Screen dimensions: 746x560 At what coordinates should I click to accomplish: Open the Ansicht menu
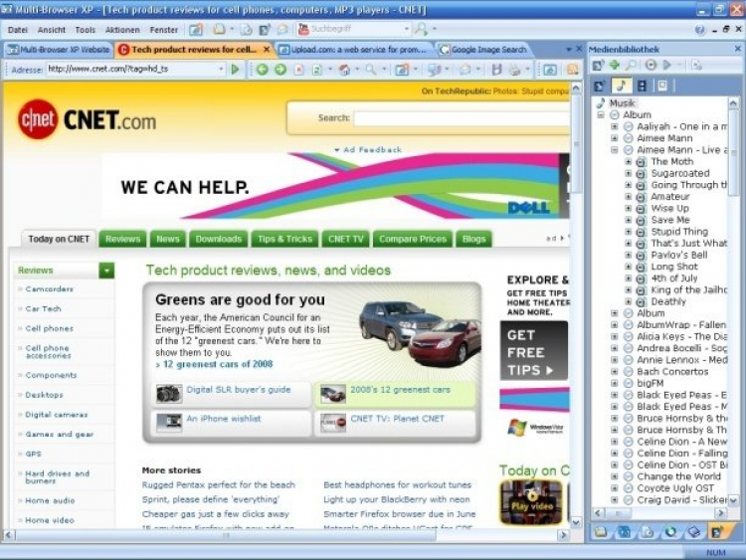[52, 30]
